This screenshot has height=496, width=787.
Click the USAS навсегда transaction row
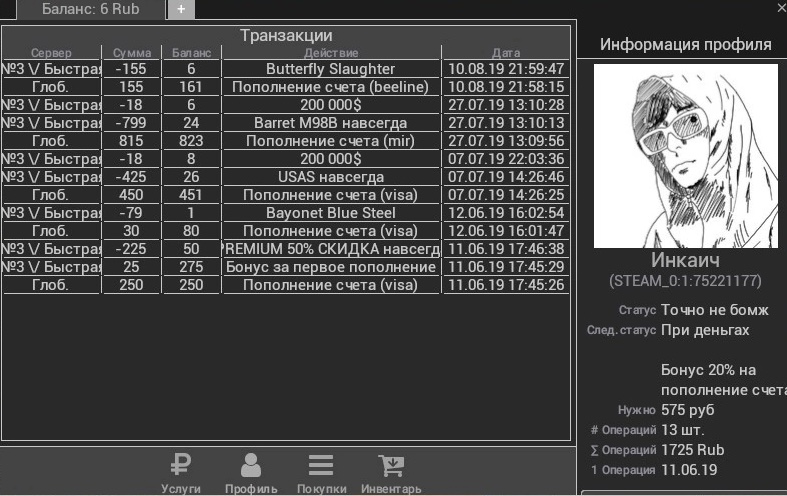click(330, 177)
